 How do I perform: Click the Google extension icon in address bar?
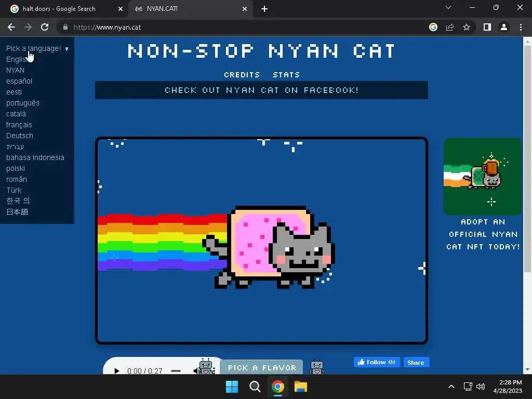point(433,27)
